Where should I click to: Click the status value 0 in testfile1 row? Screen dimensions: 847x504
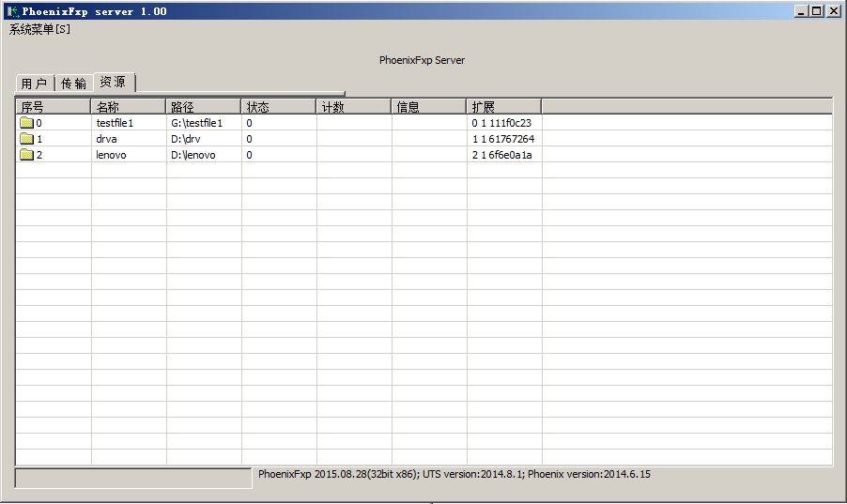pos(249,123)
